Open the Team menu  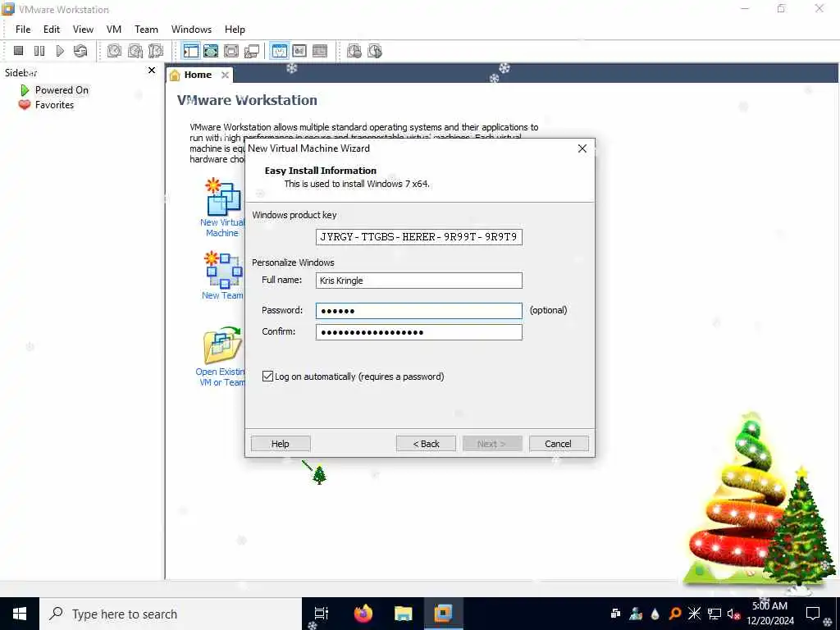pos(146,30)
